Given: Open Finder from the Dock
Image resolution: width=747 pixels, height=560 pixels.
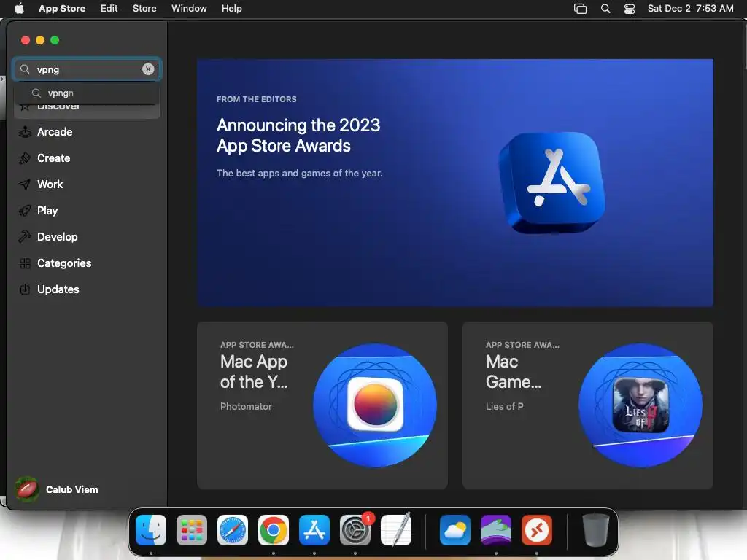Looking at the screenshot, I should 151,530.
